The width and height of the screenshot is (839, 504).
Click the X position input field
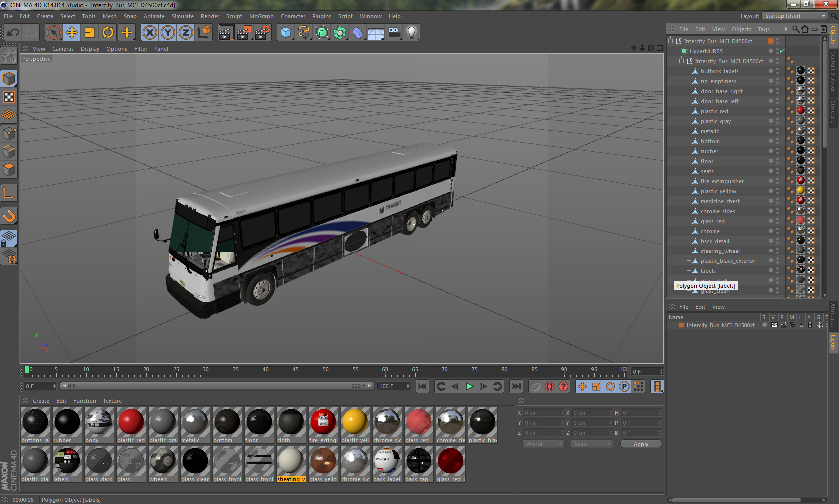tap(543, 413)
